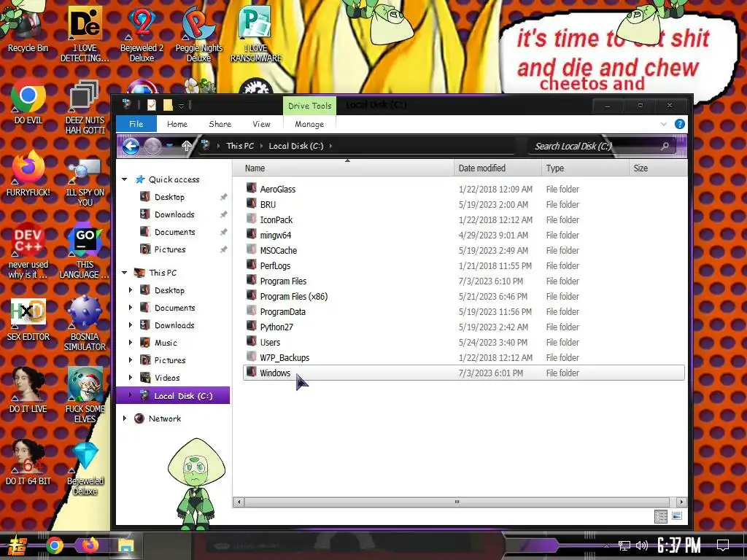This screenshot has height=560, width=747.
Task: Expand the Network tree node
Action: 124,419
